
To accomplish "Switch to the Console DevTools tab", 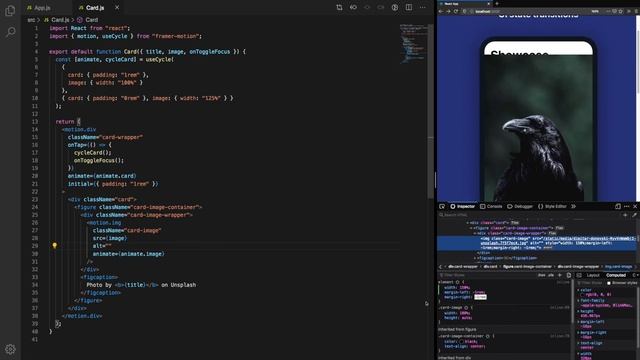I will (x=491, y=207).
